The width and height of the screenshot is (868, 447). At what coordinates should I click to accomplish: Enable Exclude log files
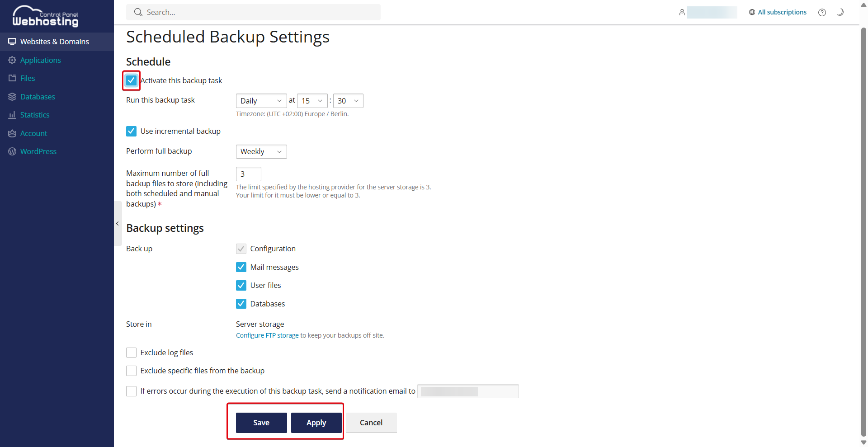(131, 352)
